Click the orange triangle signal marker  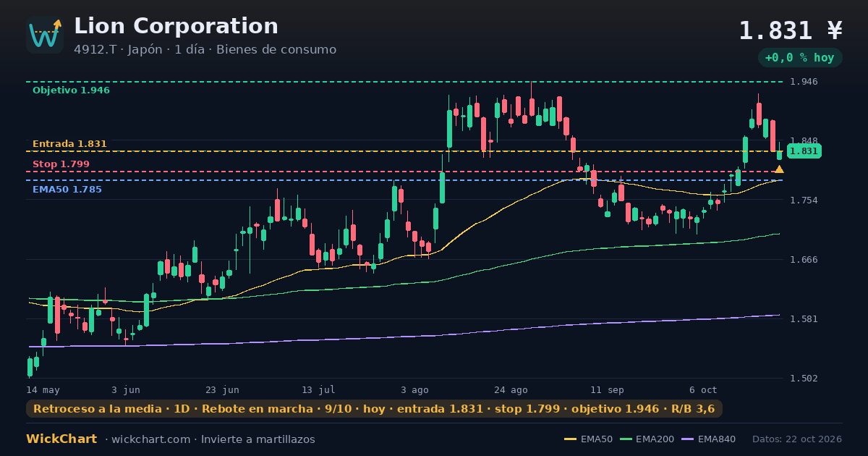[x=779, y=169]
